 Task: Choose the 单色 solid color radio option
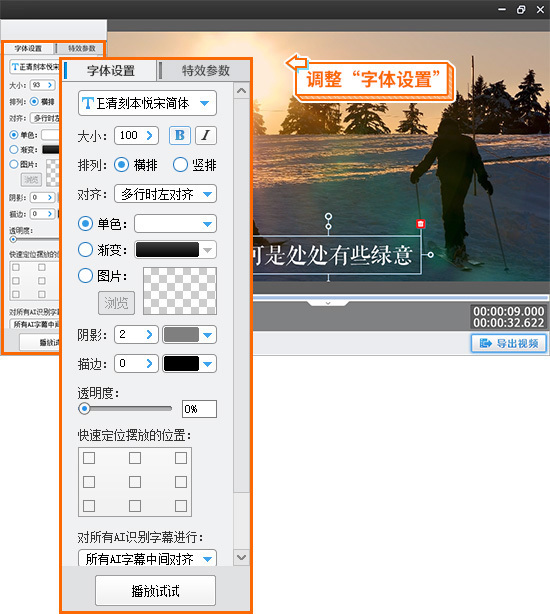coord(85,224)
